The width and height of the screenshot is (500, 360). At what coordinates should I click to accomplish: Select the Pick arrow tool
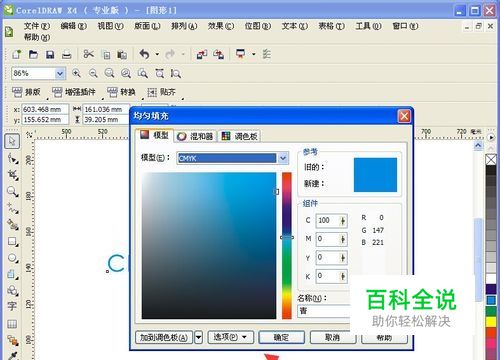click(12, 141)
